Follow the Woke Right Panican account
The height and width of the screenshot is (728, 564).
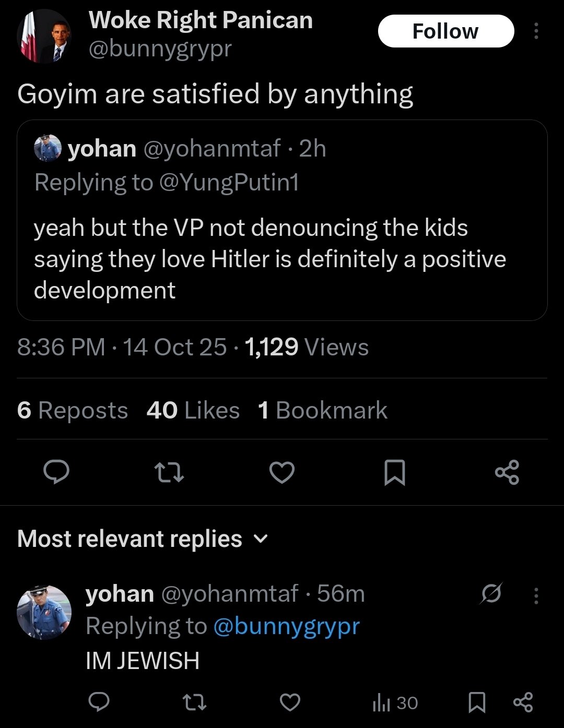point(445,31)
